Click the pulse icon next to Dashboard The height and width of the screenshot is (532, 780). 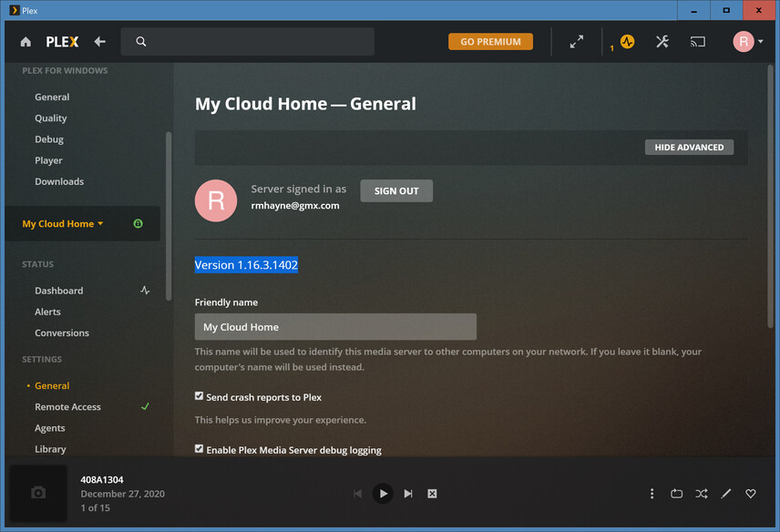coord(145,291)
